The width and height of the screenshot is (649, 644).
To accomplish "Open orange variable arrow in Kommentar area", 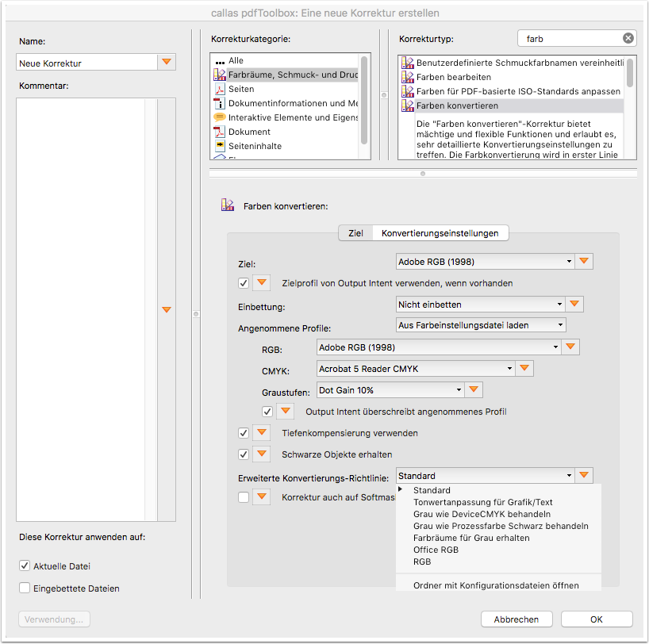I will [x=167, y=309].
